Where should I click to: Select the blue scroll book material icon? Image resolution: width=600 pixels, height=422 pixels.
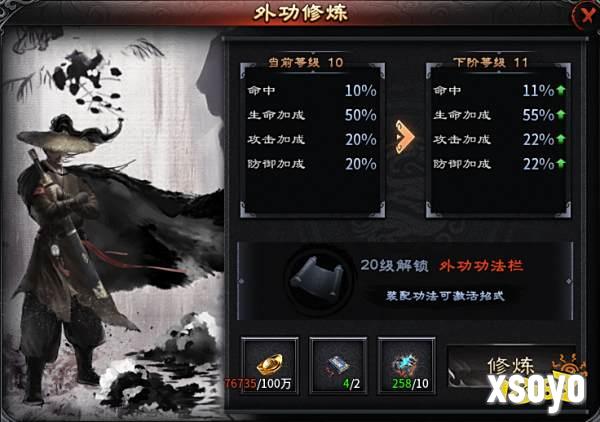pos(338,366)
